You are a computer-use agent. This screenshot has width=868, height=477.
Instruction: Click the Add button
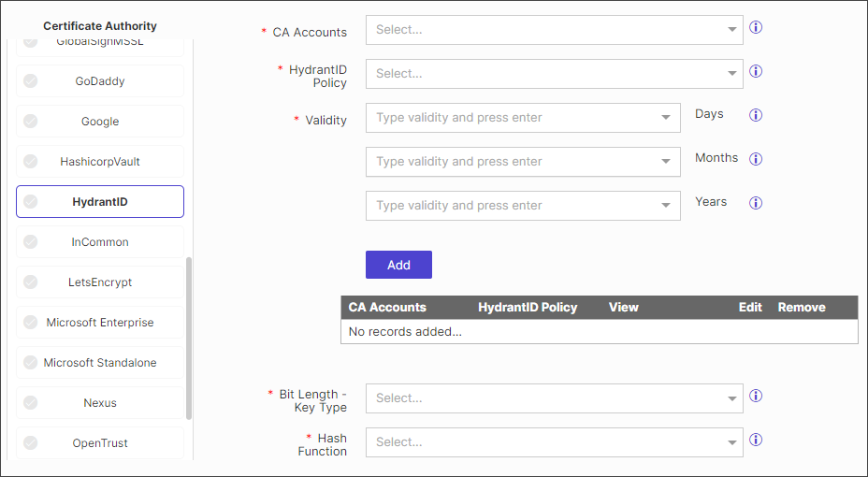[398, 265]
